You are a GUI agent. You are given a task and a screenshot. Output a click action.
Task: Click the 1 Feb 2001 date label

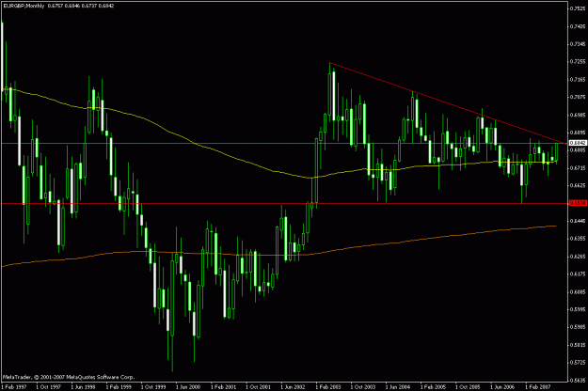224,387
